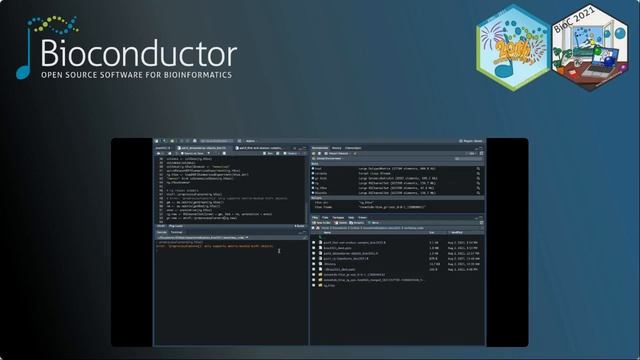The image size is (640, 360).
Task: Click the Environment search field
Action: (469, 159)
